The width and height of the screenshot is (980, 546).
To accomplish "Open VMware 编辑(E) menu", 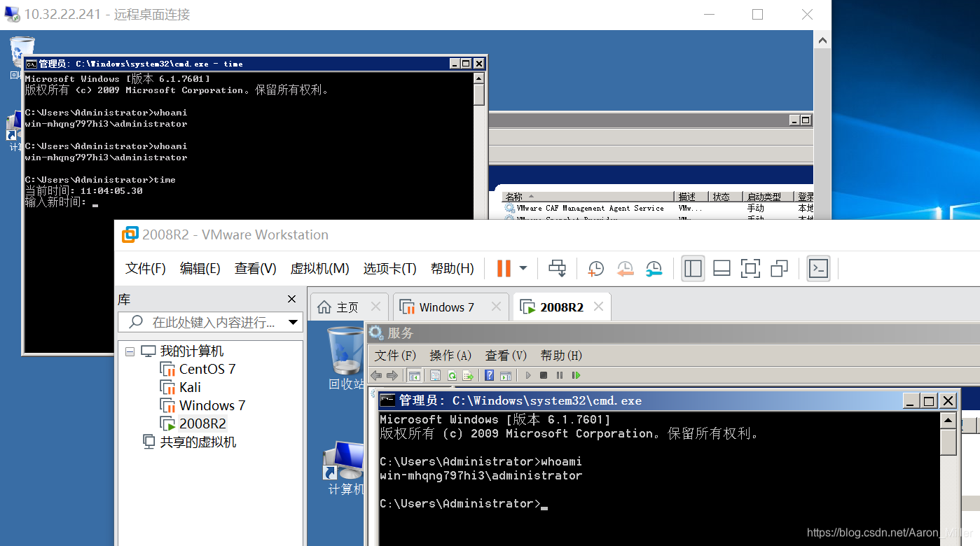I will pos(200,269).
